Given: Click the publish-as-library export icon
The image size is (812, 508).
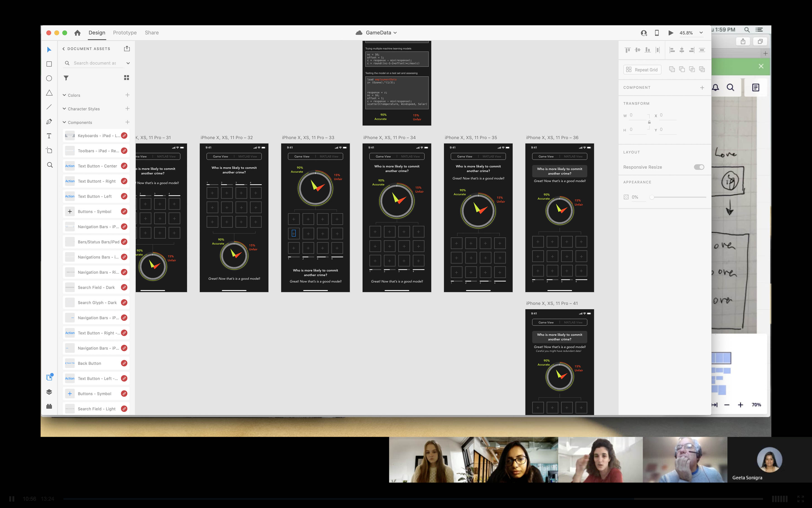Looking at the screenshot, I should (x=127, y=49).
